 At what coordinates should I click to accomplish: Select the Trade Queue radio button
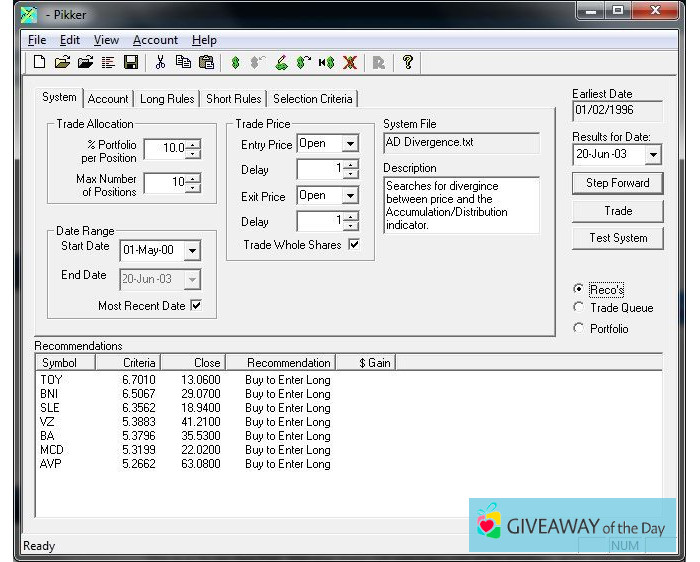(579, 308)
